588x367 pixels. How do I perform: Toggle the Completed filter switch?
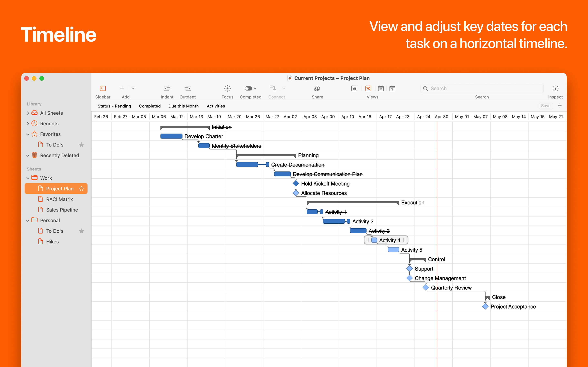point(248,89)
